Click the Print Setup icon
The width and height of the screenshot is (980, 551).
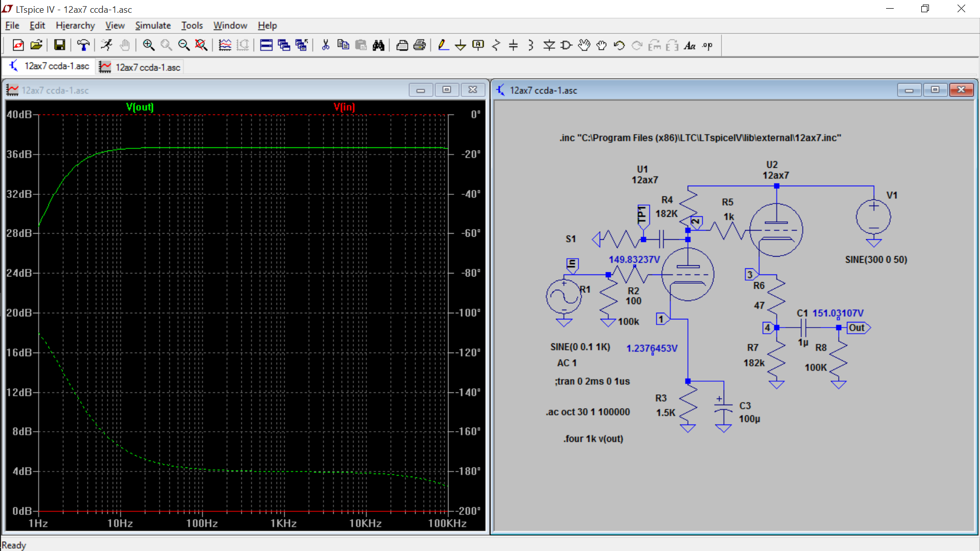coord(402,45)
